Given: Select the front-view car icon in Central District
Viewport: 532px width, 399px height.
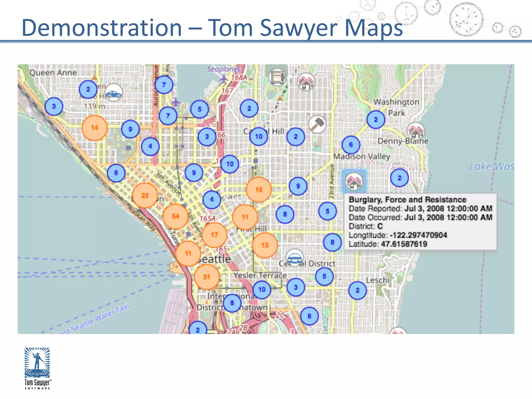Looking at the screenshot, I should pyautogui.click(x=295, y=258).
